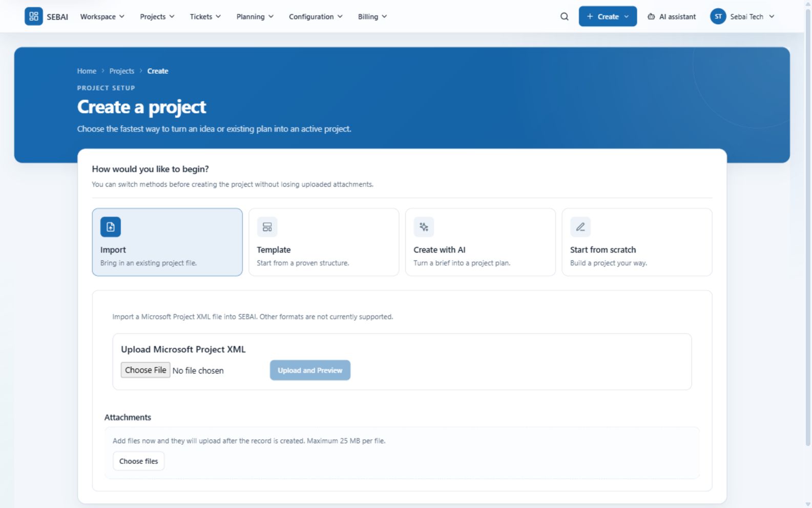This screenshot has height=508, width=812.
Task: Click the Sebai Tech account name
Action: point(746,16)
